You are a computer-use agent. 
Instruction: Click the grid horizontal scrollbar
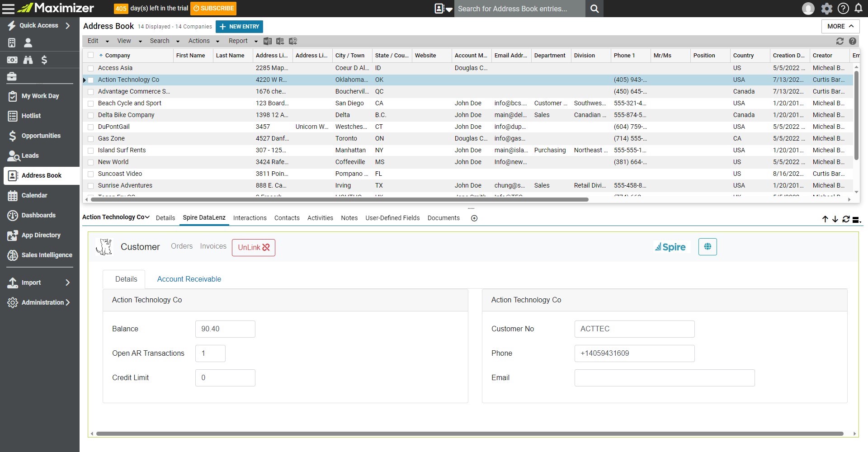pos(340,199)
